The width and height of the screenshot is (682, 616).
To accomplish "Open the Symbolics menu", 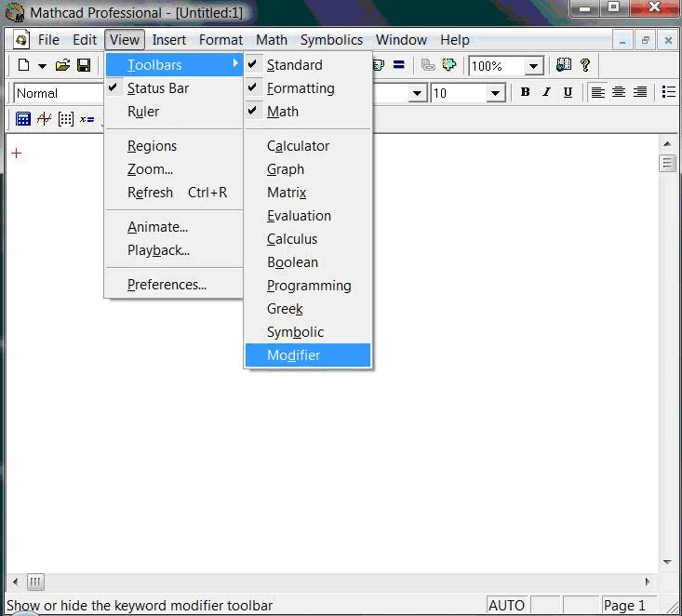I will coord(331,40).
